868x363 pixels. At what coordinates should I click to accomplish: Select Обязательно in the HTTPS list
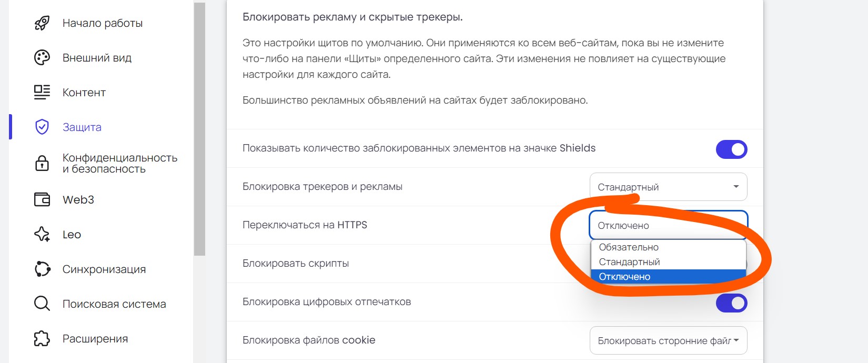pyautogui.click(x=629, y=247)
